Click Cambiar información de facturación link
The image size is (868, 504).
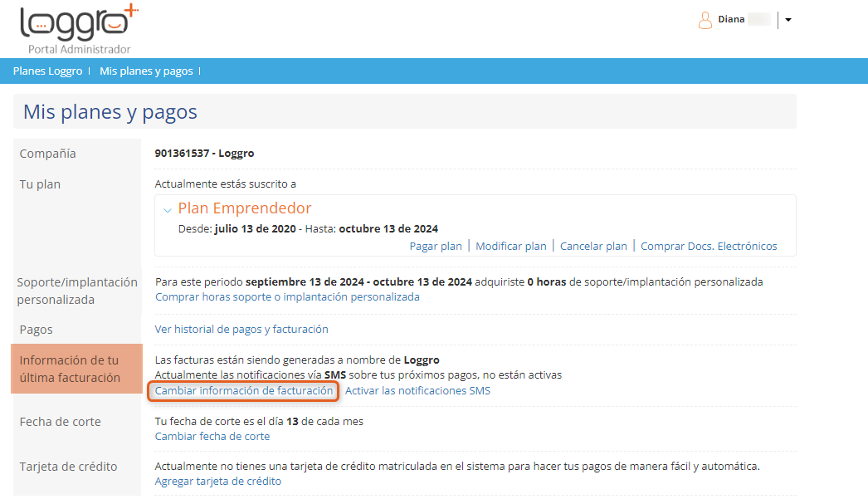coord(244,390)
